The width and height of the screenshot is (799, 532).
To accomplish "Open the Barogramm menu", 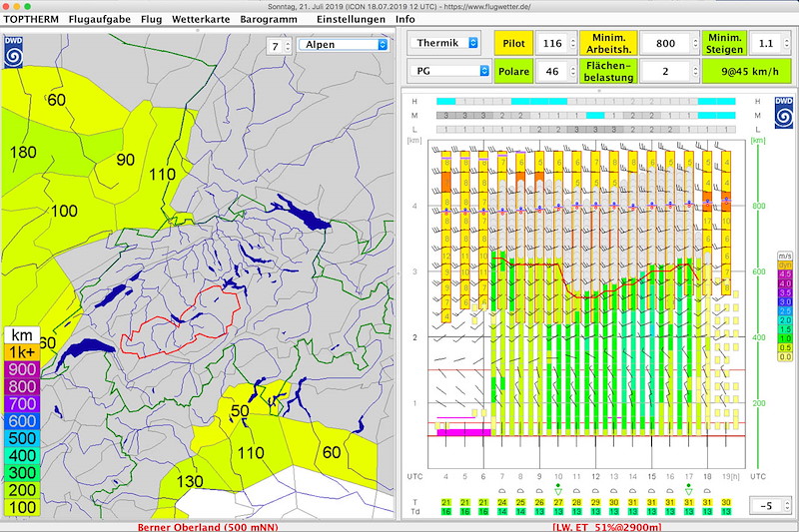I will point(269,19).
